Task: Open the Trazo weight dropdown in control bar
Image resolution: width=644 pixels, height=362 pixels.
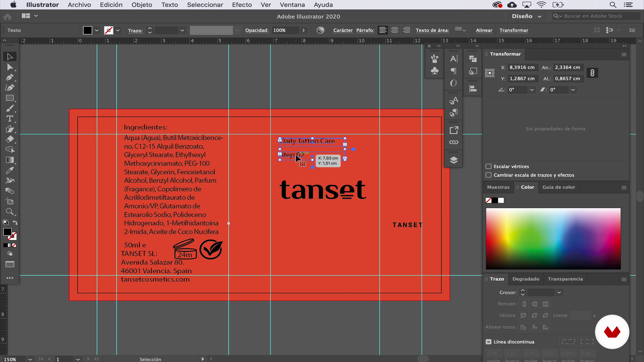Action: click(182, 31)
